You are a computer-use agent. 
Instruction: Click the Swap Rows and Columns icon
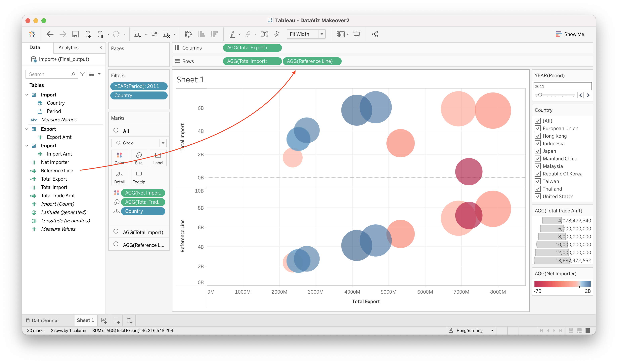click(x=188, y=34)
